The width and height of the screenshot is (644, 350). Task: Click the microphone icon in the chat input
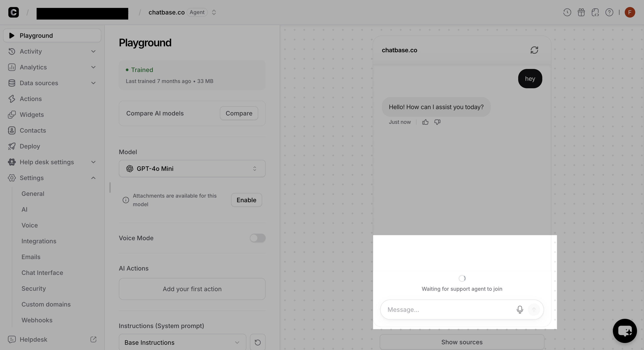coord(520,309)
